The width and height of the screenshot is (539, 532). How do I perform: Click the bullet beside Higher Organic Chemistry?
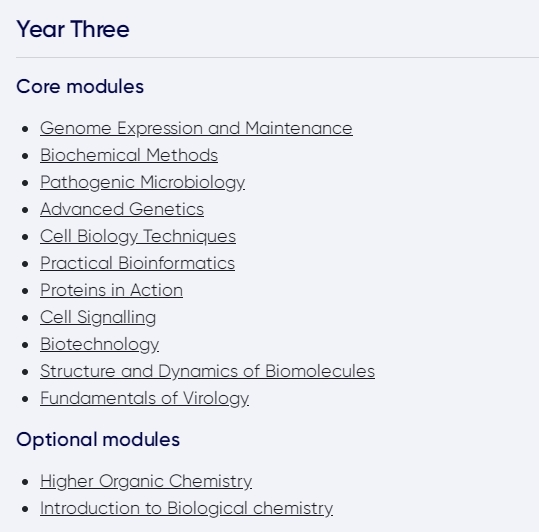click(x=25, y=482)
